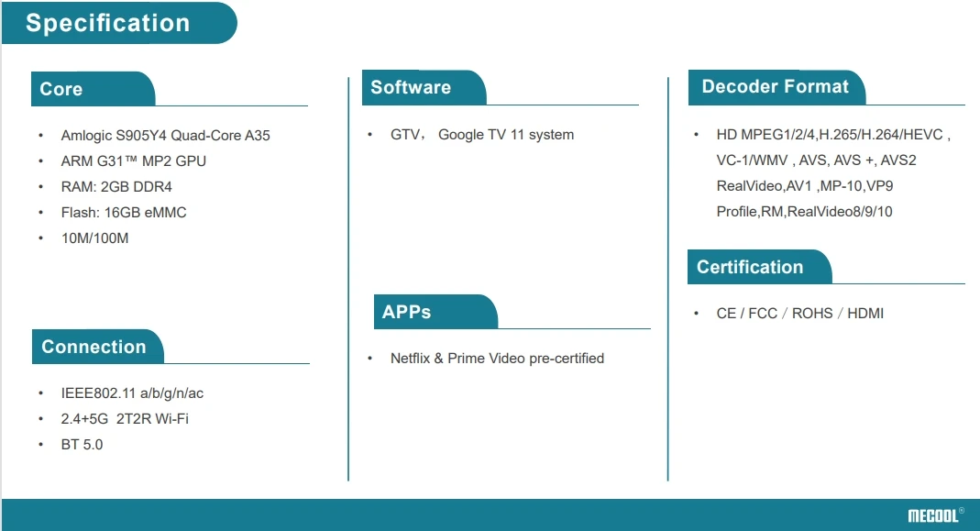The width and height of the screenshot is (980, 531).
Task: Click the Certification section header
Action: click(x=749, y=267)
